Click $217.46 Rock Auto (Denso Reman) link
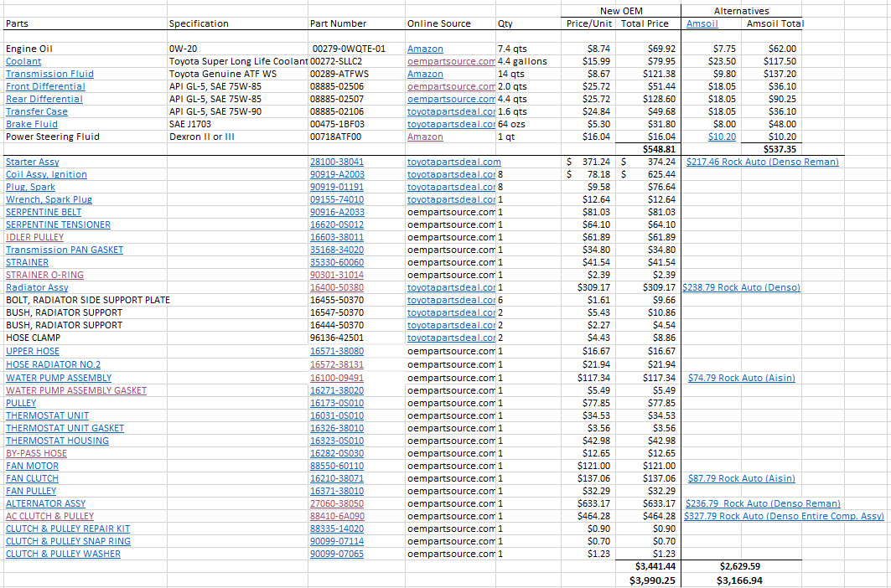This screenshot has height=588, width=891. coord(763,162)
